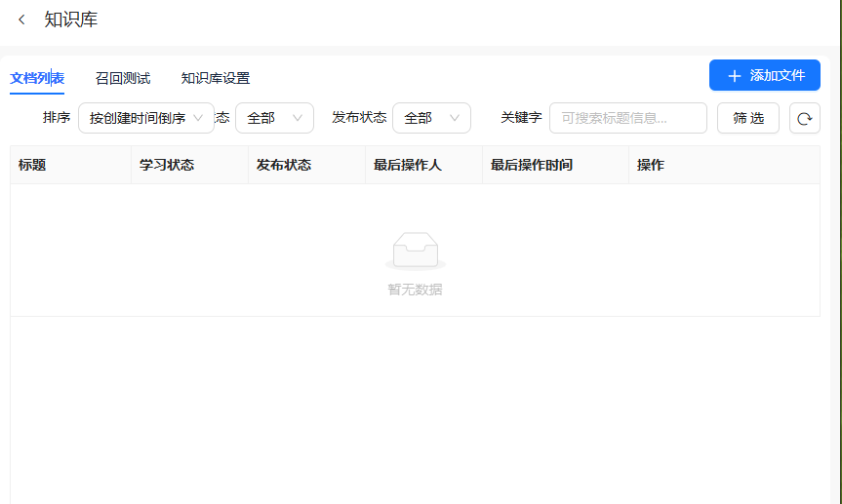
Task: Click the 操作 column header
Action: (651, 165)
